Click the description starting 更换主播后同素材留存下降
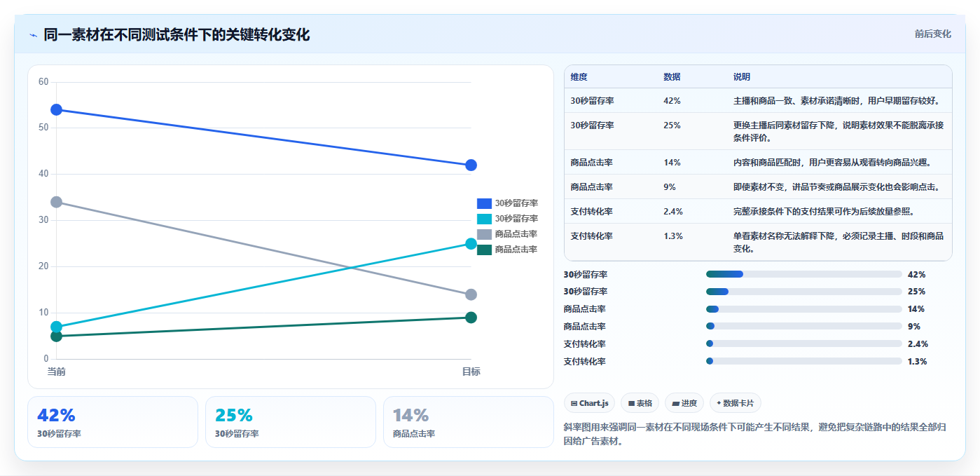980x476 pixels. [838, 132]
